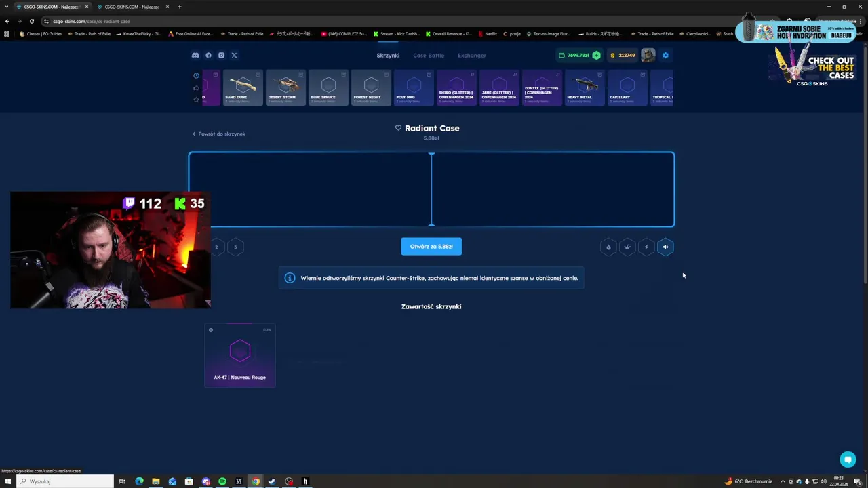Viewport: 868px width, 488px height.
Task: Open the Poly Mag recent drop
Action: [x=414, y=87]
